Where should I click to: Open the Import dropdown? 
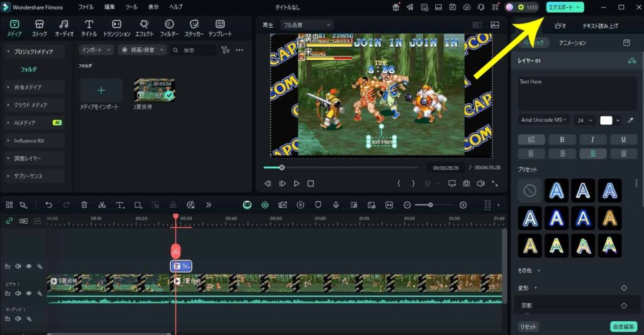coord(96,50)
